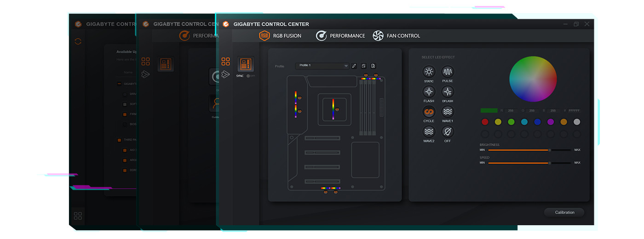Click the Calibration button
The height and width of the screenshot is (239, 644).
564,212
